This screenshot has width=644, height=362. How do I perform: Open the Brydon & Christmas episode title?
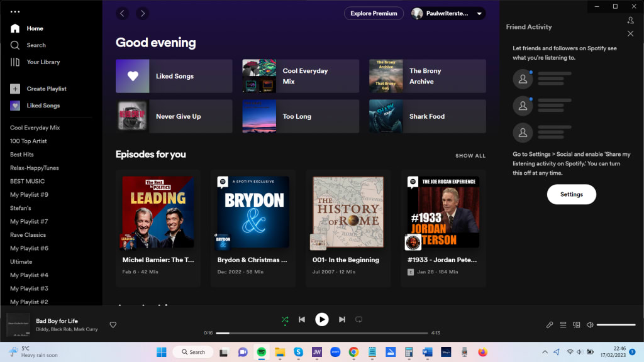click(x=252, y=260)
